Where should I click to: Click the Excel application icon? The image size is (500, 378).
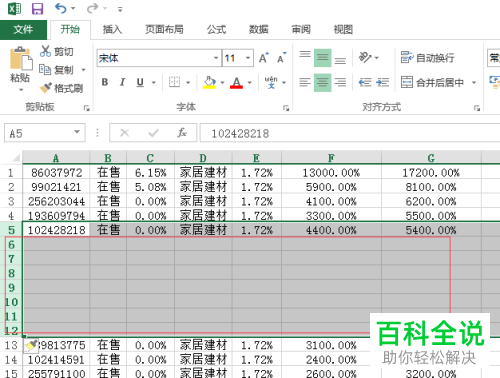point(14,8)
